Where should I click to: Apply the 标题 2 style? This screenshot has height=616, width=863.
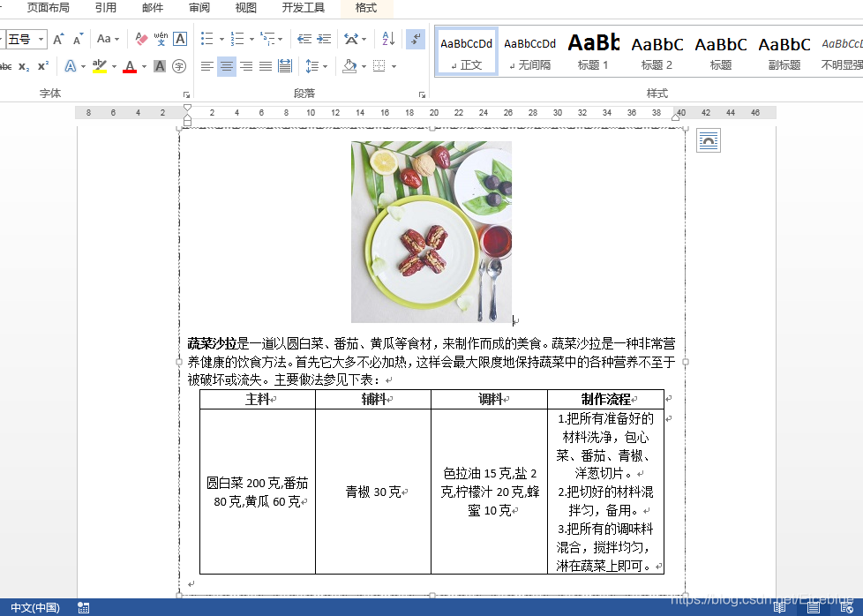click(657, 51)
